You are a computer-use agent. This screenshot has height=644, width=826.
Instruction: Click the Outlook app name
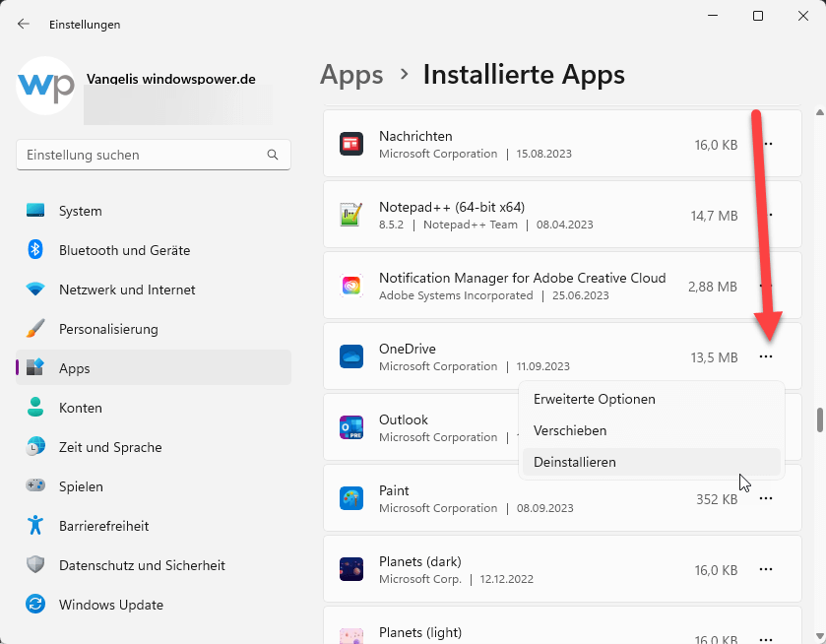[404, 420]
